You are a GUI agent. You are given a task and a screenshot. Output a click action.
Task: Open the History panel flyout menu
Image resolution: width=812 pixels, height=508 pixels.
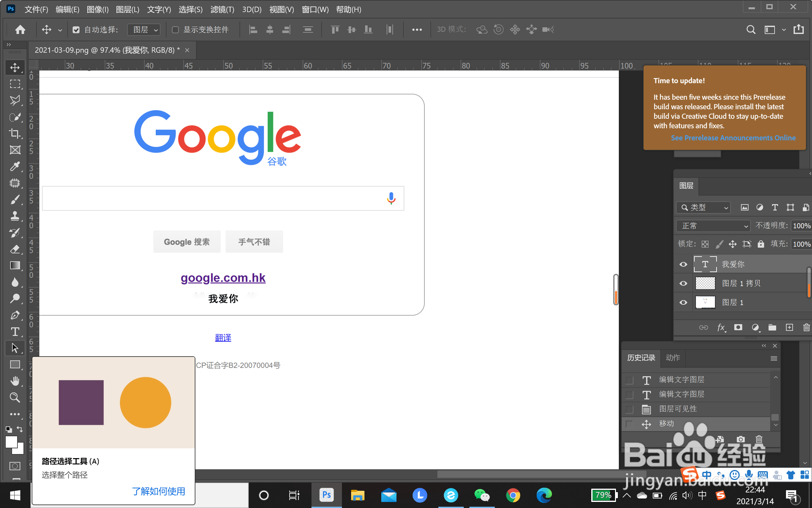click(774, 358)
